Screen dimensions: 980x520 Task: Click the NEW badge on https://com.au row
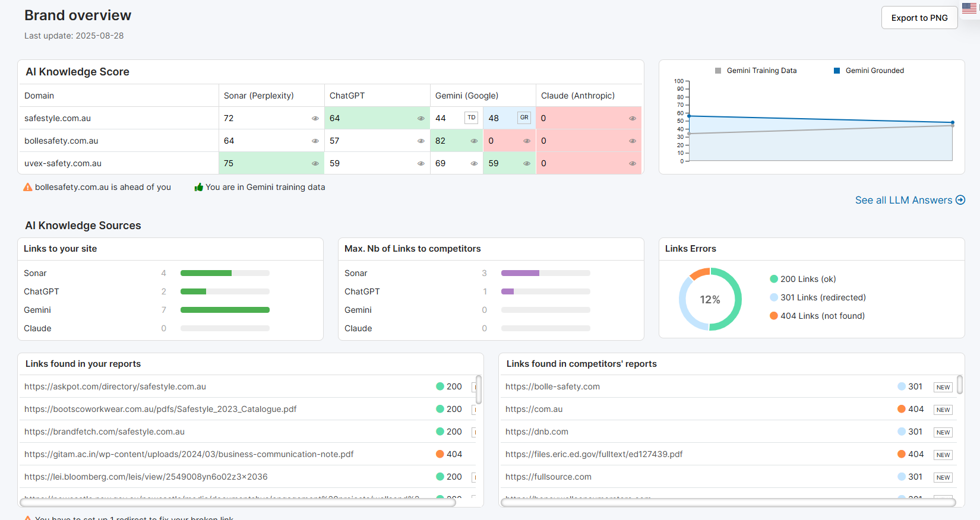tap(943, 410)
